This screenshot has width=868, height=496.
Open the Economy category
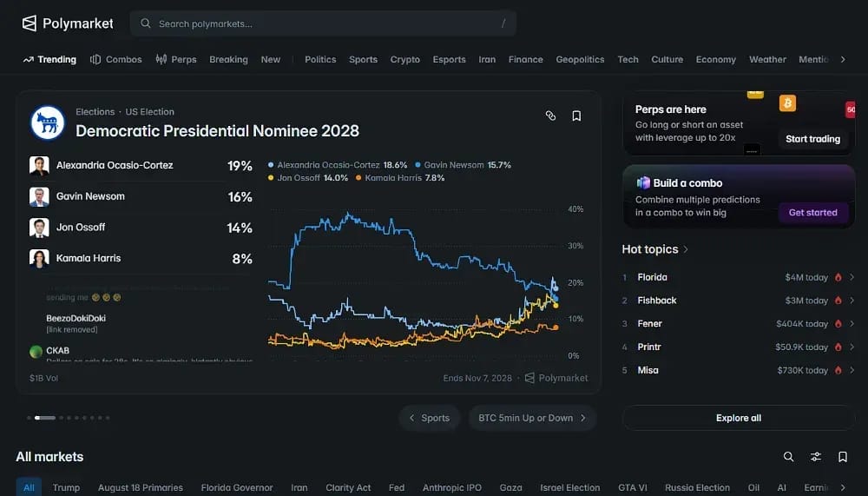[716, 59]
